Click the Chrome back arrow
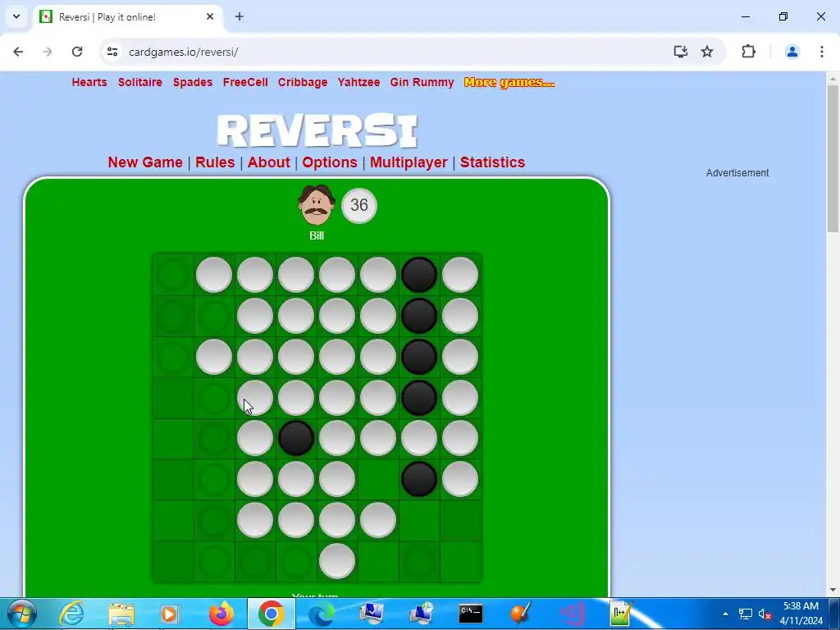 click(18, 52)
